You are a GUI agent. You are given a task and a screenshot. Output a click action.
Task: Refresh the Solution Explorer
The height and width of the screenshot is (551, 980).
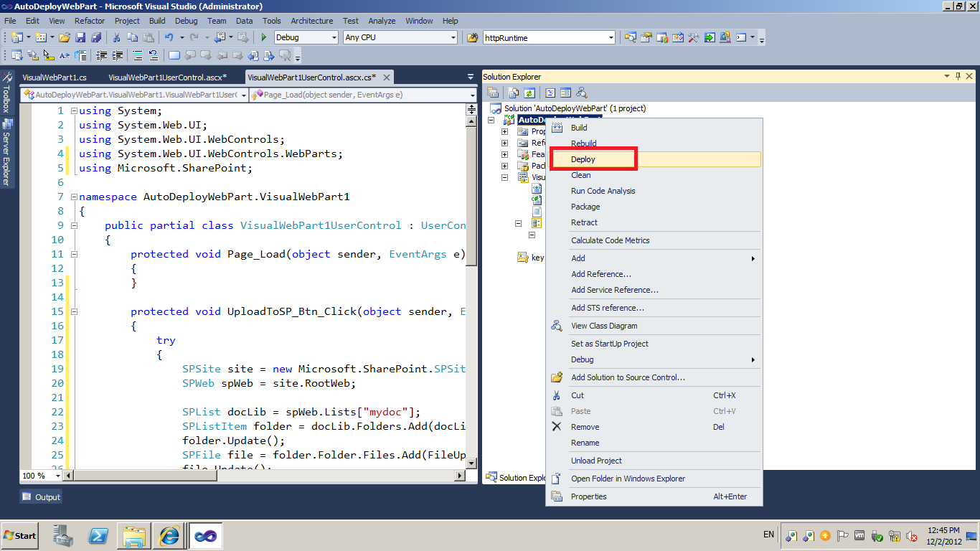pyautogui.click(x=529, y=93)
